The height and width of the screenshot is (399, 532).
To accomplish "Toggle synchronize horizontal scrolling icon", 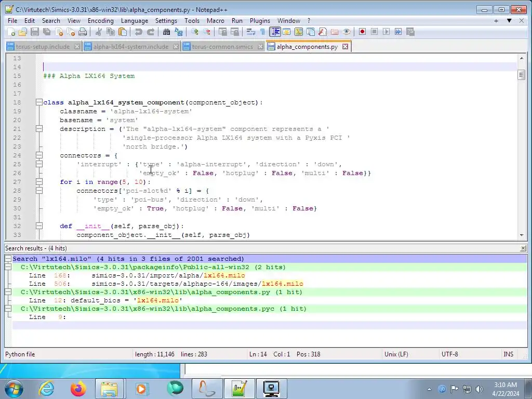I will [235, 32].
